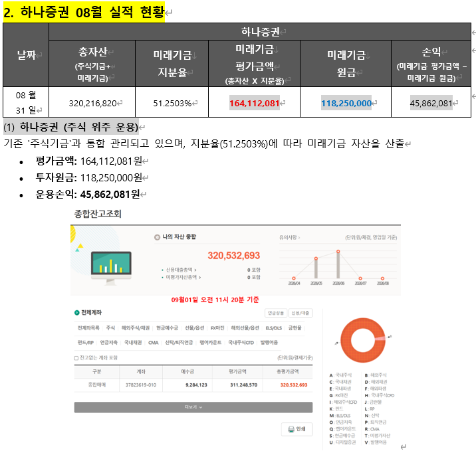Click the gear icon beside 나의 자산 종합
476x451 pixels.
(x=157, y=237)
